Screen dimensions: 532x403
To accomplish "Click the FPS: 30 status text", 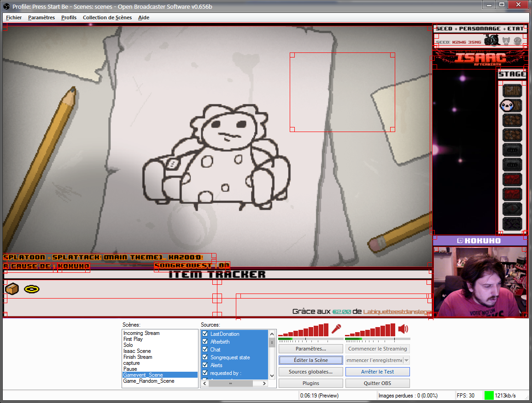I will (466, 395).
